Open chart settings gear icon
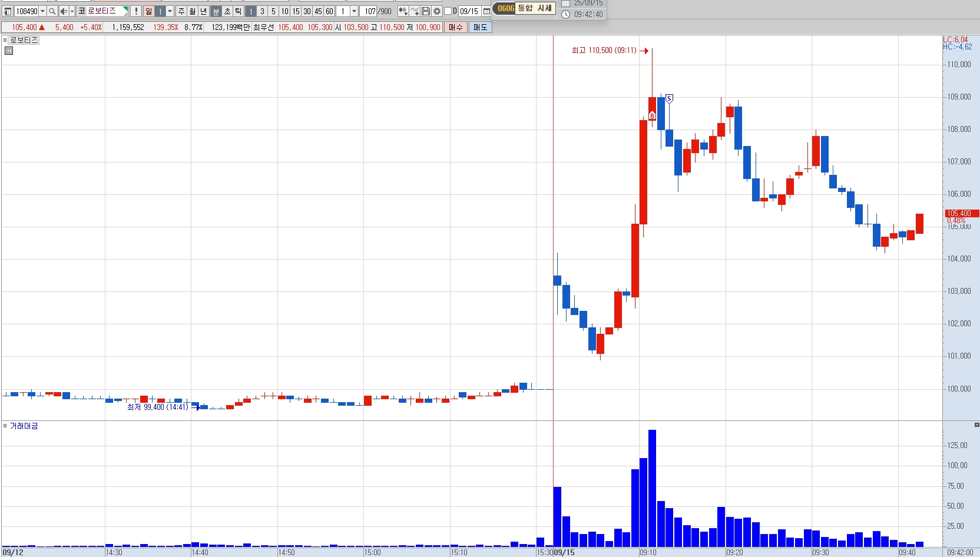 point(437,11)
